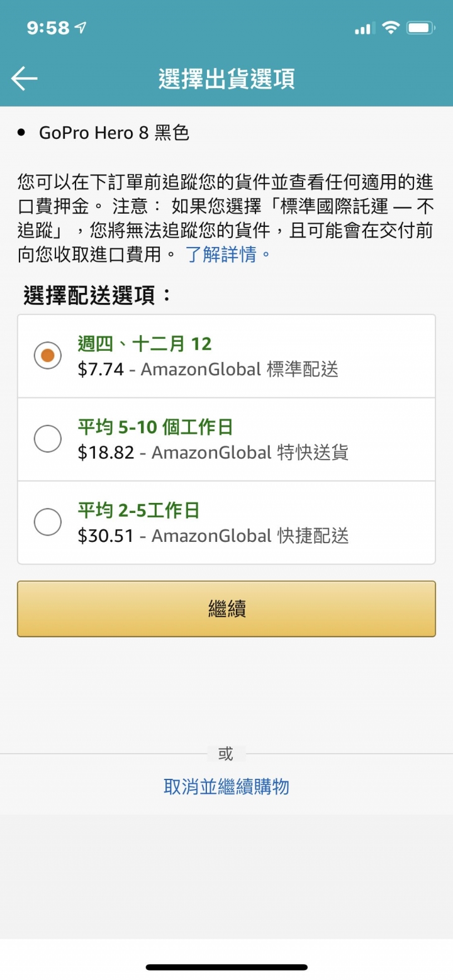Tap the battery status icon
The height and width of the screenshot is (980, 453).
coord(421,28)
